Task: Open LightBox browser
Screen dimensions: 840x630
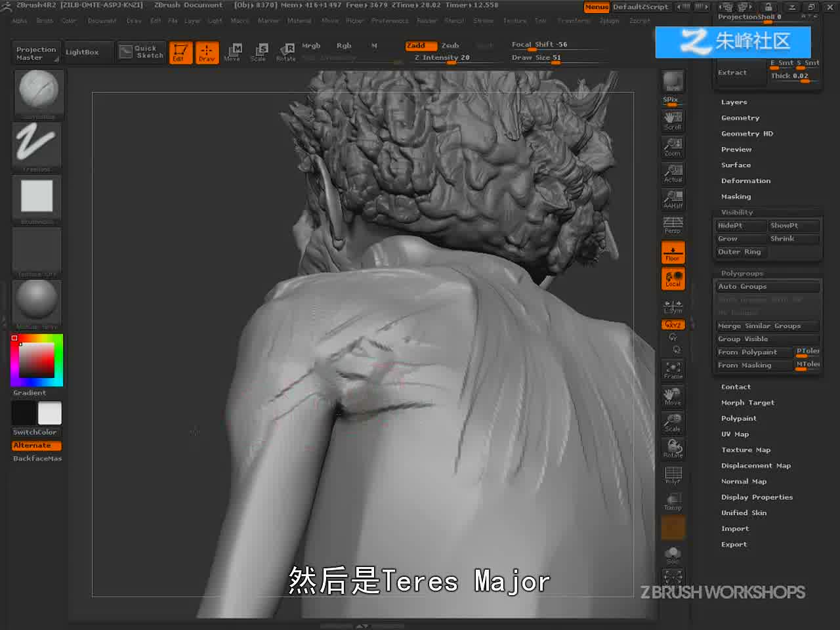Action: [x=82, y=52]
